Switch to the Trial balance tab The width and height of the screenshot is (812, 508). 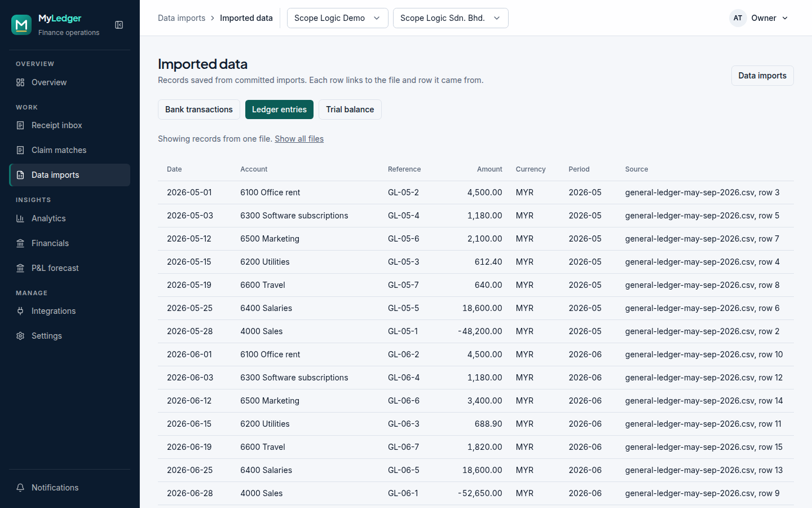point(350,110)
